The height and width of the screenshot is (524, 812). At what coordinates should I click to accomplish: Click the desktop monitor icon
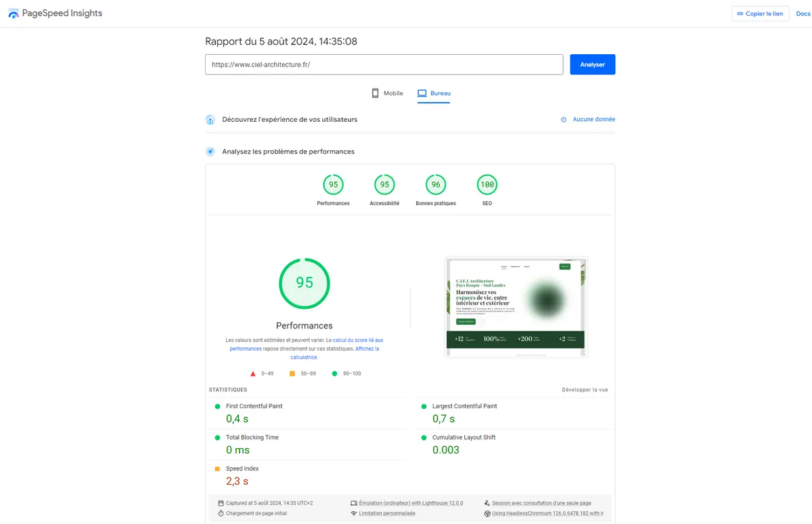[x=422, y=93]
